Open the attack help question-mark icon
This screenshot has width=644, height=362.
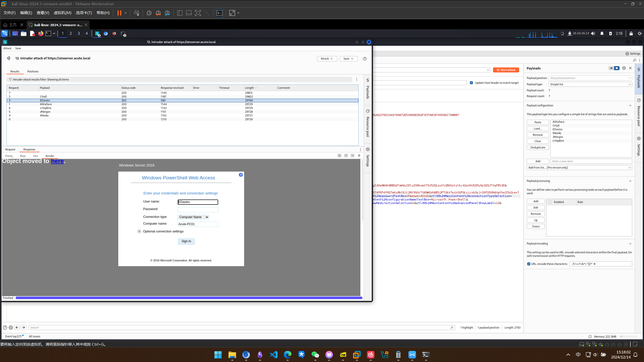pyautogui.click(x=365, y=59)
